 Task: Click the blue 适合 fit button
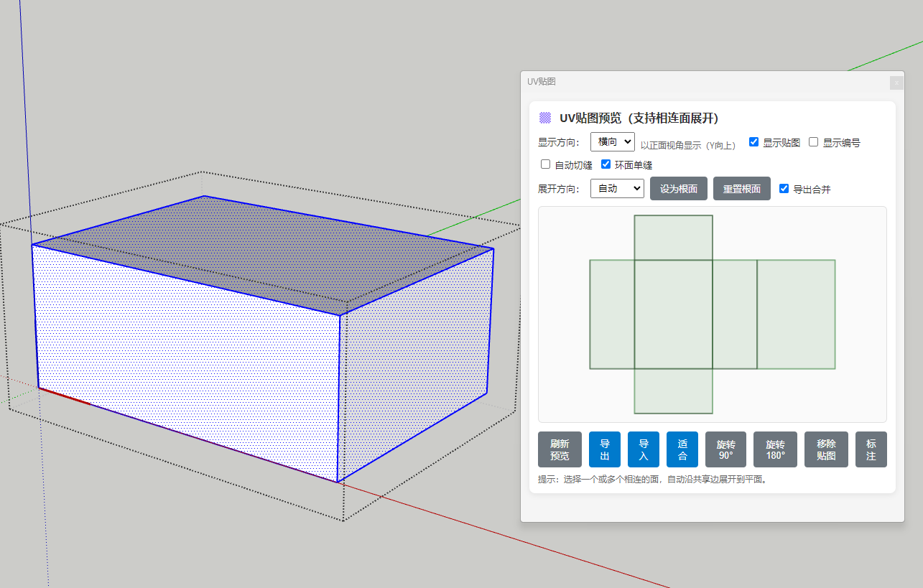(682, 449)
